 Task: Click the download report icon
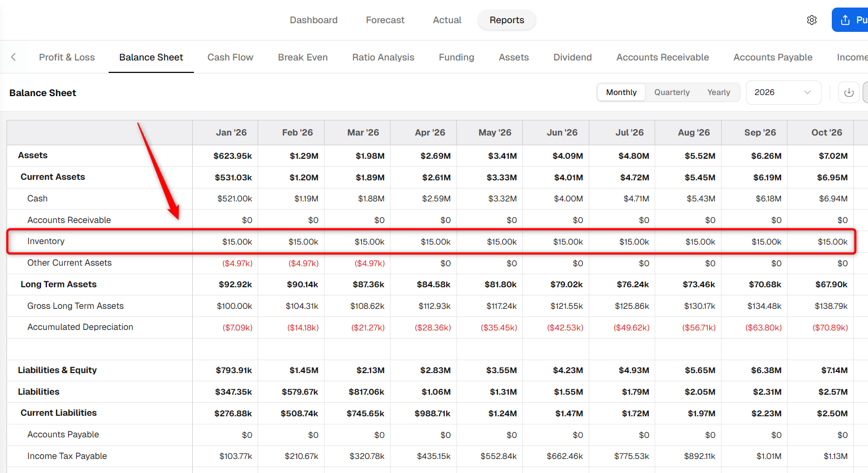click(849, 92)
